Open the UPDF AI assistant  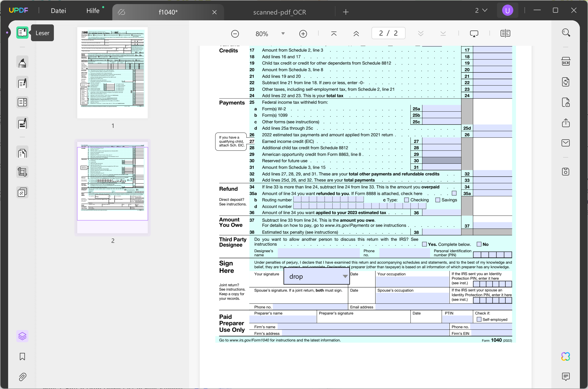click(x=565, y=356)
